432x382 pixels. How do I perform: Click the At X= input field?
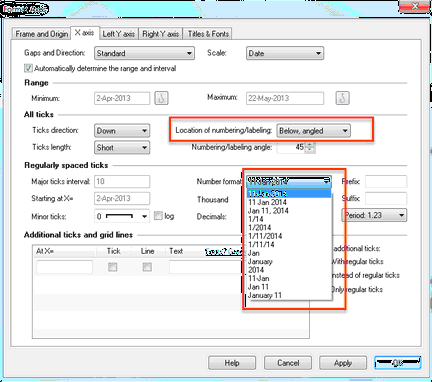click(64, 267)
